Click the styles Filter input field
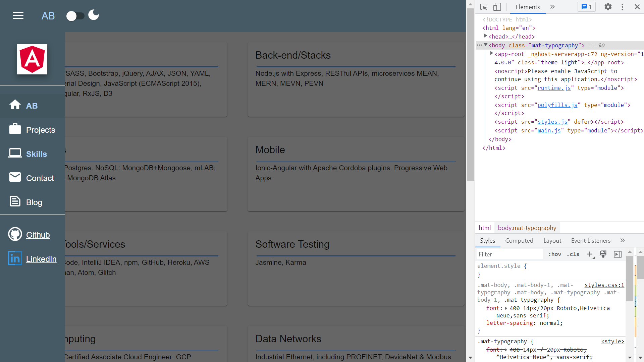Viewport: 644px width, 362px height. [509, 254]
